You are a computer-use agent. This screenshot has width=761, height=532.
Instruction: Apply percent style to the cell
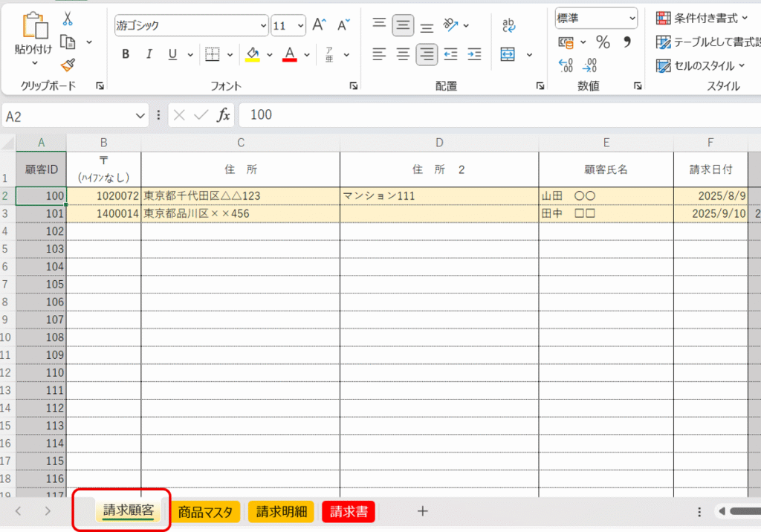(x=603, y=42)
